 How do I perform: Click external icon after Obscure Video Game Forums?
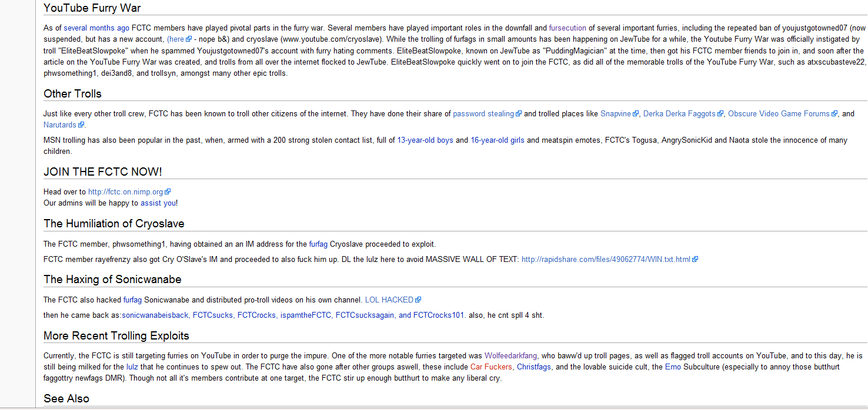tap(834, 114)
